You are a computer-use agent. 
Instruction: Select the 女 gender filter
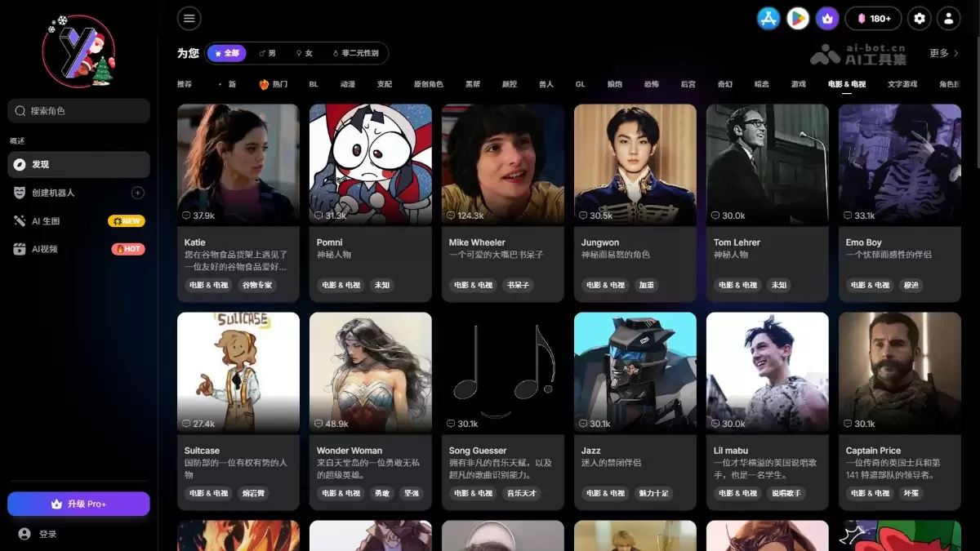pos(305,53)
